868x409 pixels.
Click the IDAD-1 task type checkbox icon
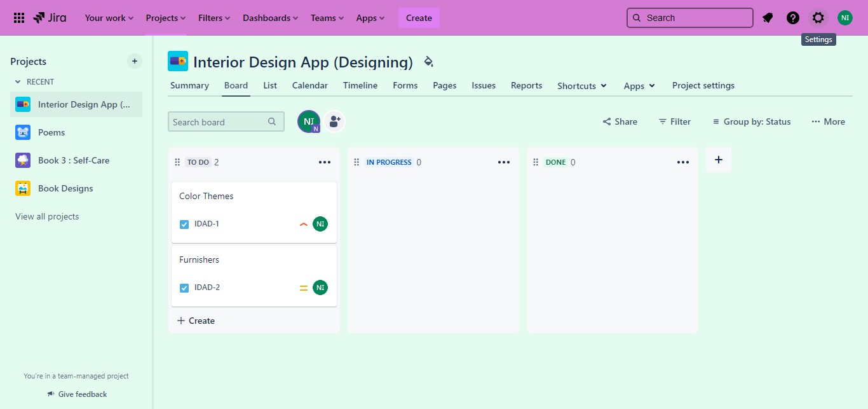point(184,224)
